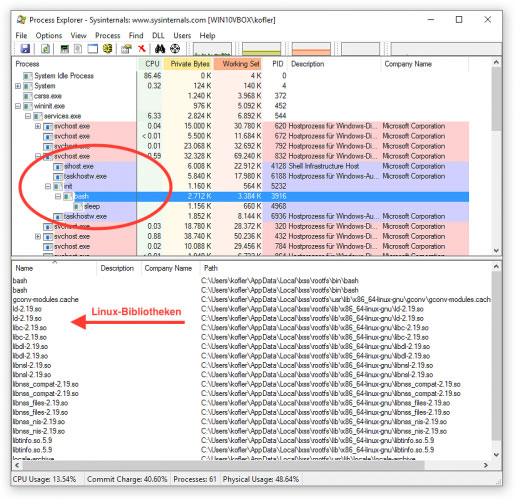Click the process icon beside System Idle Process
This screenshot has width=516, height=500.
point(28,76)
